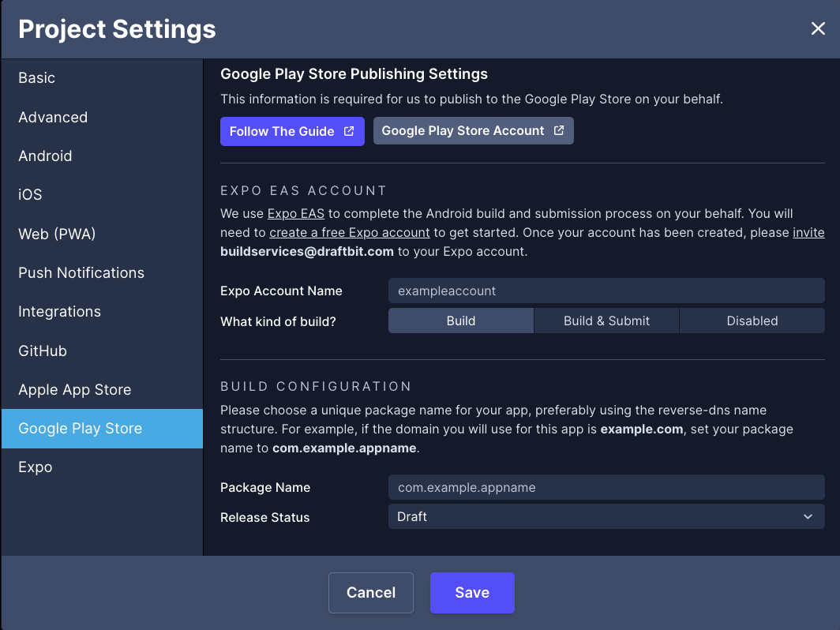This screenshot has width=840, height=630.
Task: Open Apple App Store settings
Action: [x=103, y=389]
